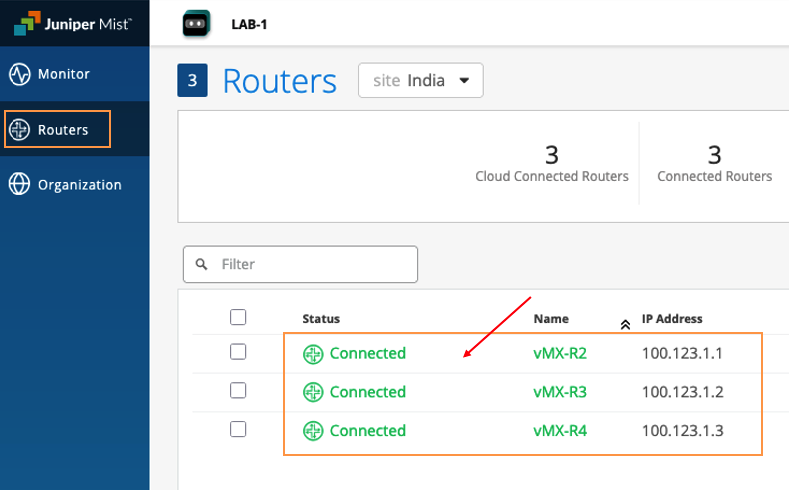Screen dimensions: 790x490
Task: Click the IP address 100.123.1.1
Action: (682, 353)
